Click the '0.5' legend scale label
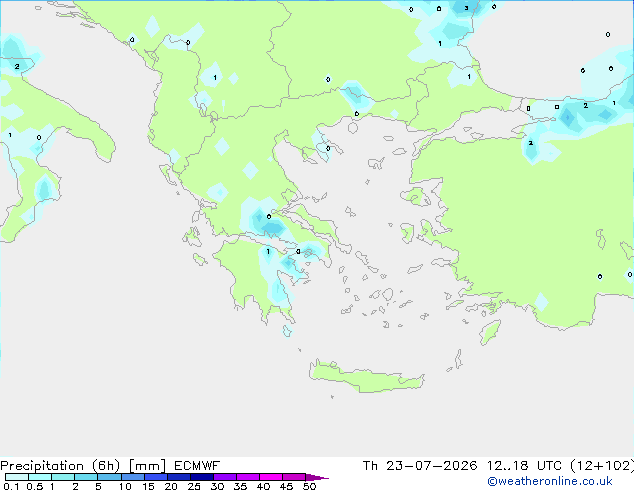 point(35,486)
